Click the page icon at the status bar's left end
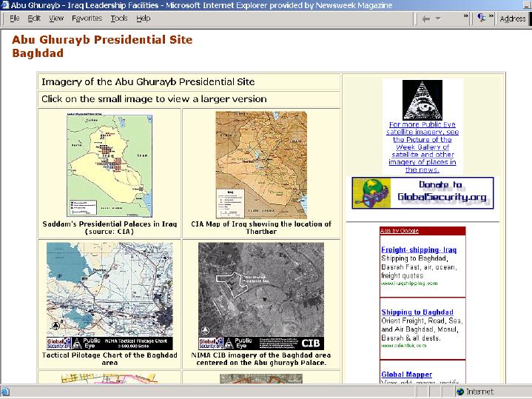The height and width of the screenshot is (399, 532). (x=6, y=392)
